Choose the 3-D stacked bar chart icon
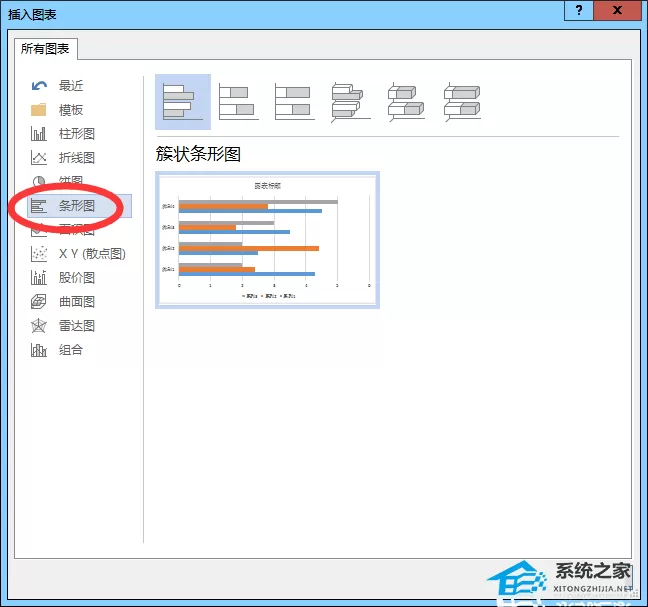The height and width of the screenshot is (607, 648). point(406,102)
